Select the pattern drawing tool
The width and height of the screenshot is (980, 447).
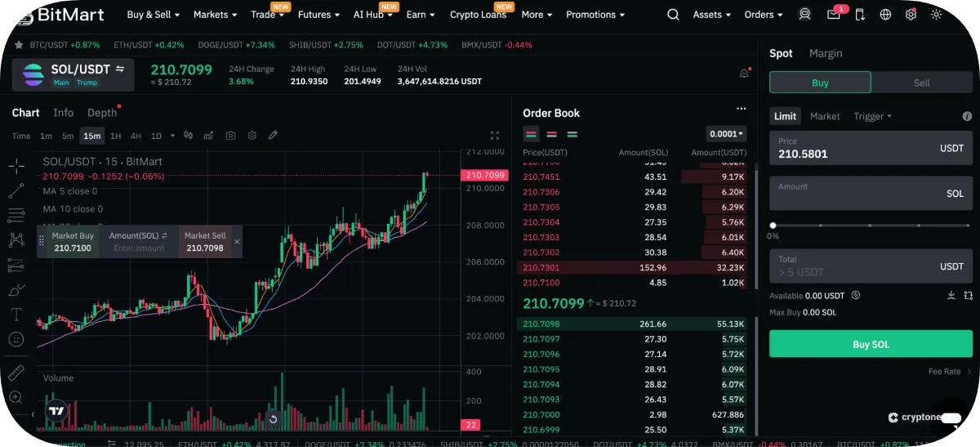point(16,240)
